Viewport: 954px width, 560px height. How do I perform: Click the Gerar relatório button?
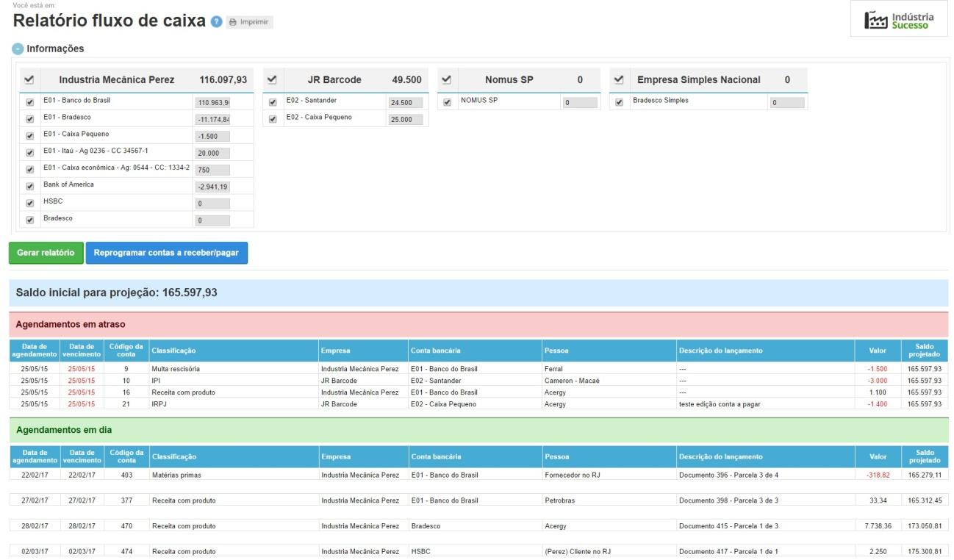(46, 253)
